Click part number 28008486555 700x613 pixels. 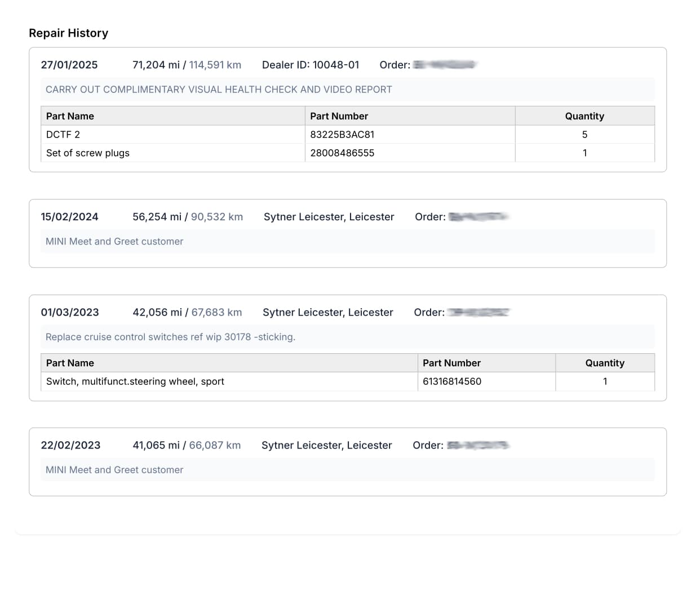click(342, 153)
